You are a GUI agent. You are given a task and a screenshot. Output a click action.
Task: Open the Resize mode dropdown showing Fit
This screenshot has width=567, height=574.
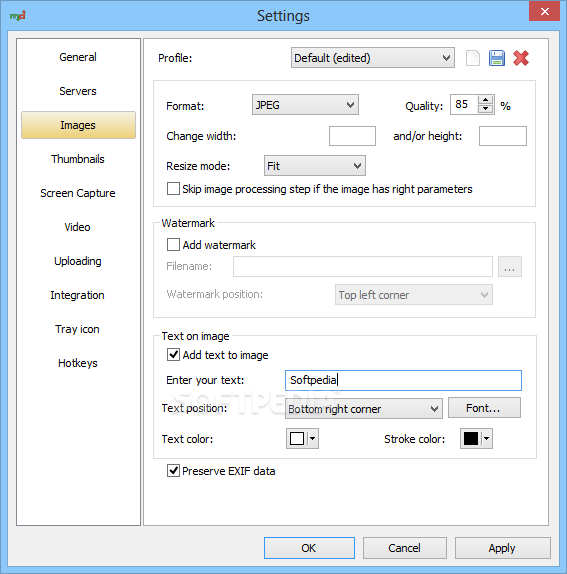314,166
